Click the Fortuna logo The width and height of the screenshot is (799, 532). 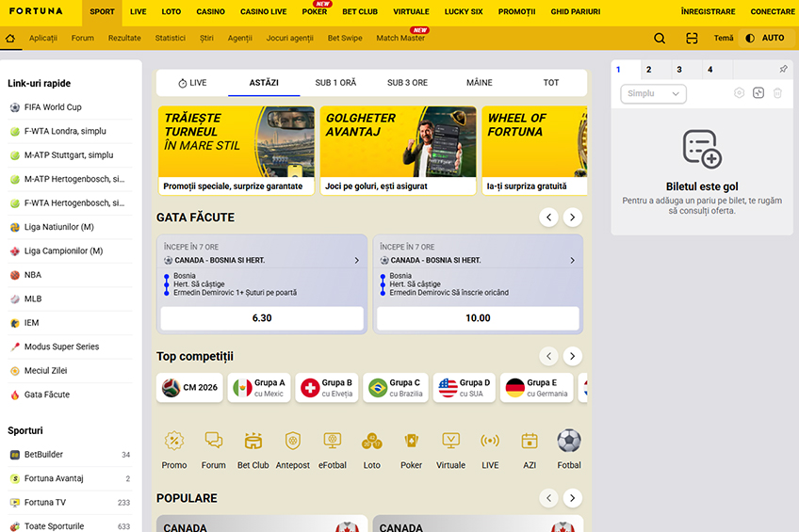(36, 11)
